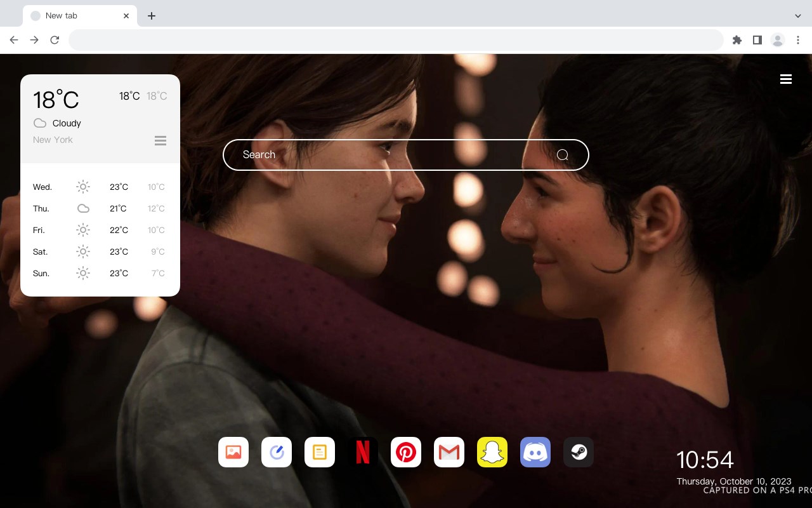The height and width of the screenshot is (508, 812).
Task: Open the Steam shortcut
Action: (579, 452)
